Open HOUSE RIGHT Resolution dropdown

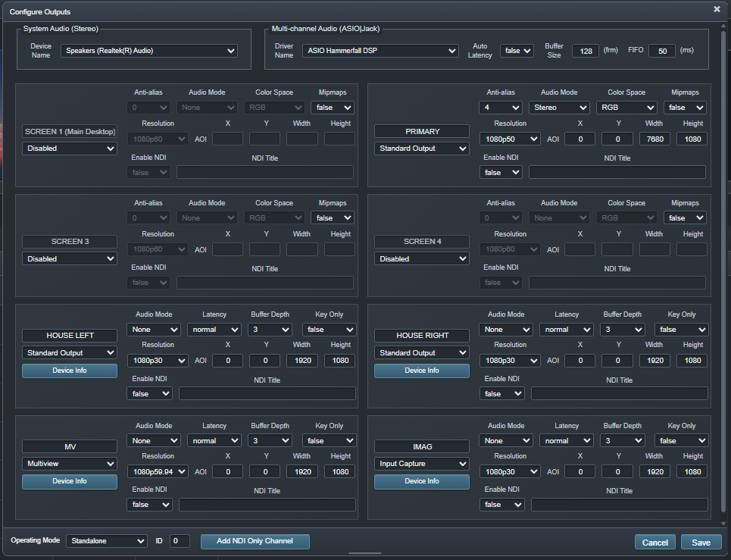point(510,361)
